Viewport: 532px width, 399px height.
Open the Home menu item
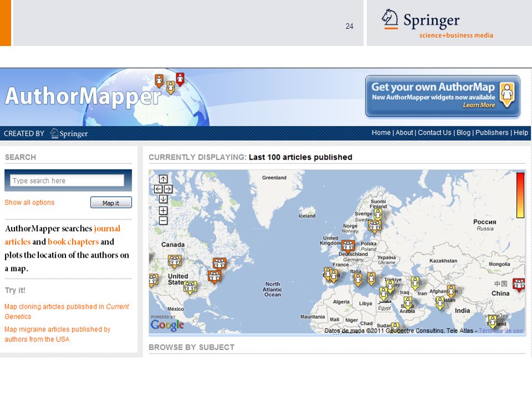click(x=381, y=132)
